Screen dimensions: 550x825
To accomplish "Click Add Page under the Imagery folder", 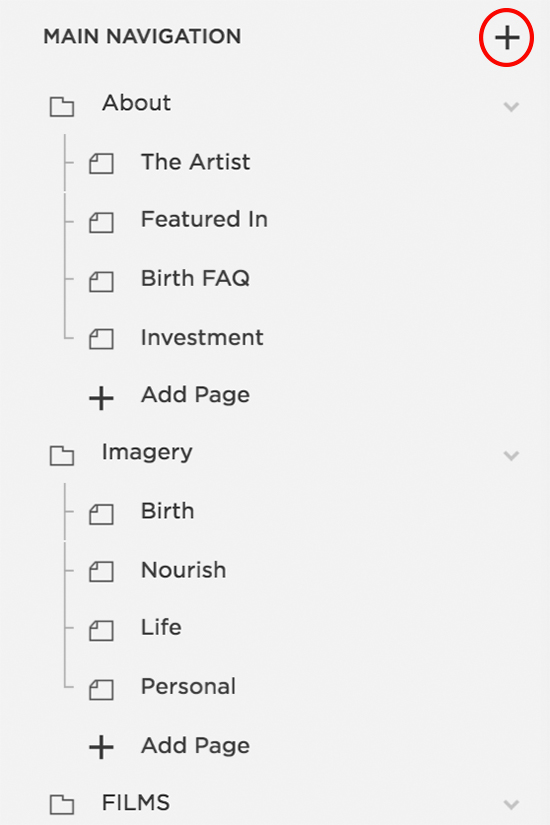I will [195, 746].
